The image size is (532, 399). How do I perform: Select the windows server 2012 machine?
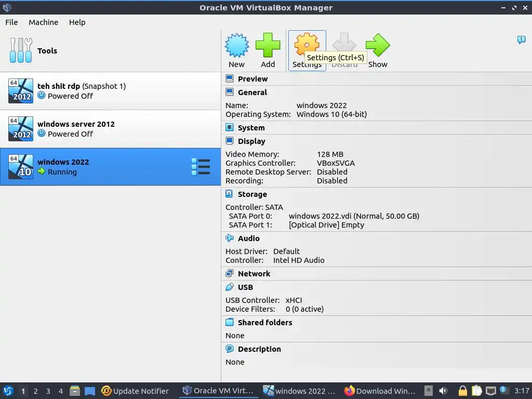(x=110, y=129)
